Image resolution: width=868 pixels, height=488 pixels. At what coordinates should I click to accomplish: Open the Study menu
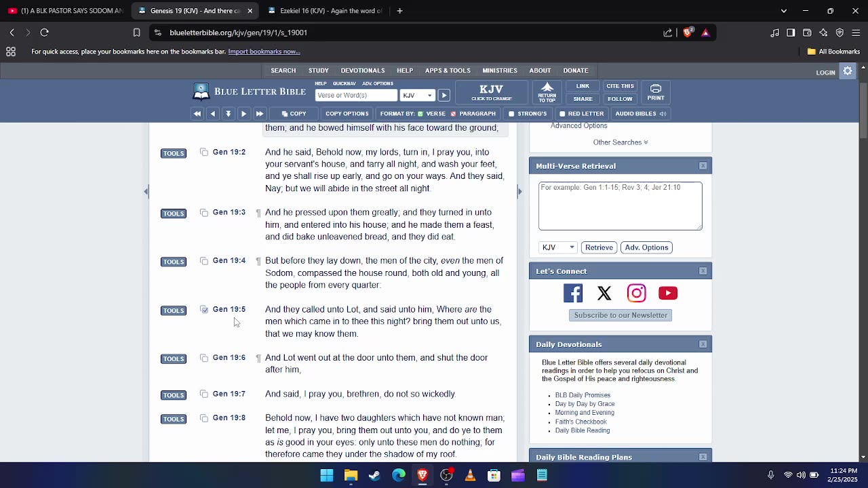(319, 70)
